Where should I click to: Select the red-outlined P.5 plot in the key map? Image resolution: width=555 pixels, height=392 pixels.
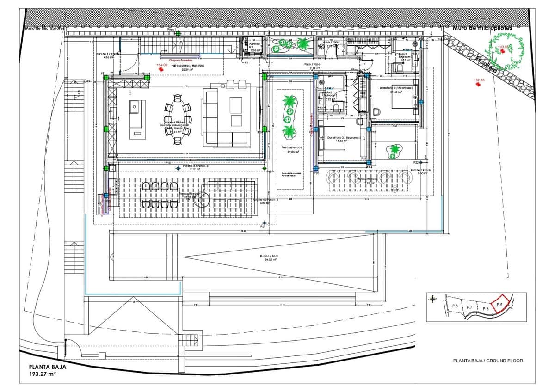tap(499, 306)
